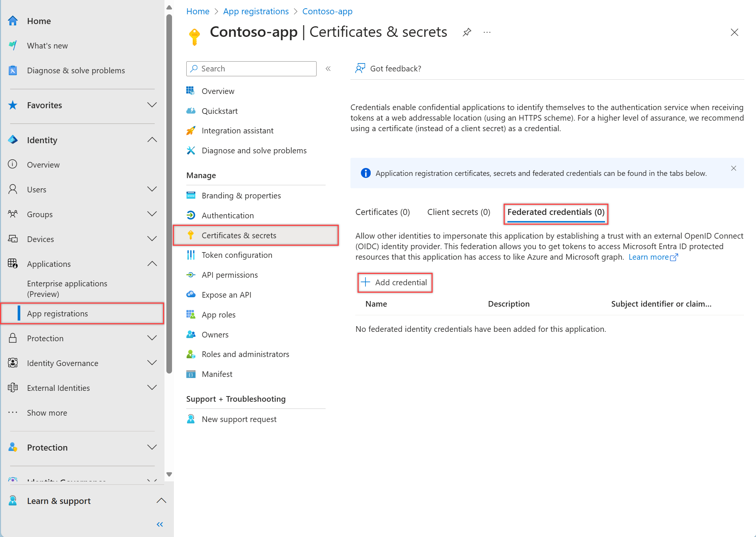Screen dimensions: 756x537
Task: Open the Learn more link about federation
Action: [649, 257]
